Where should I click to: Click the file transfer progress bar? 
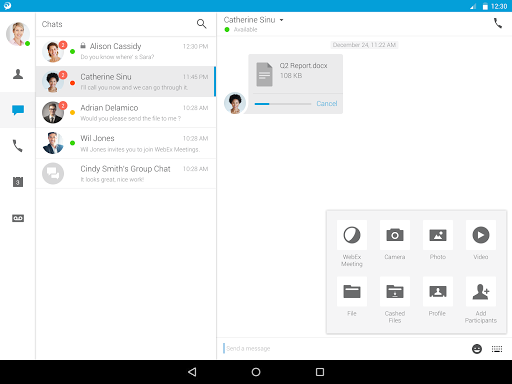(x=283, y=104)
